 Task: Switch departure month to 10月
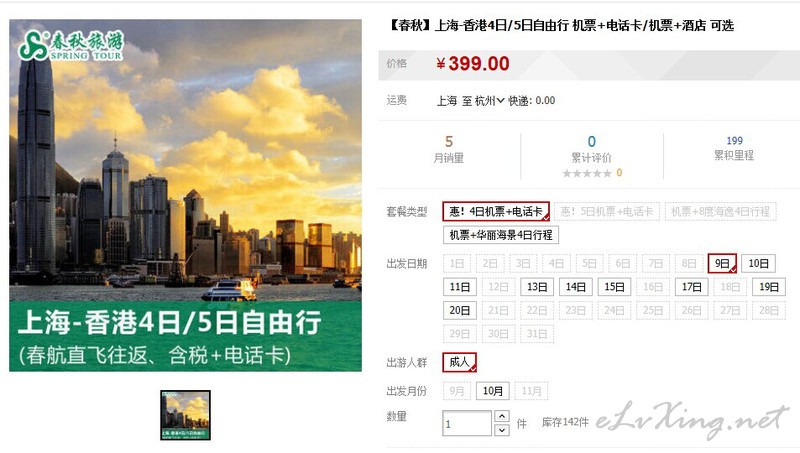(x=492, y=391)
